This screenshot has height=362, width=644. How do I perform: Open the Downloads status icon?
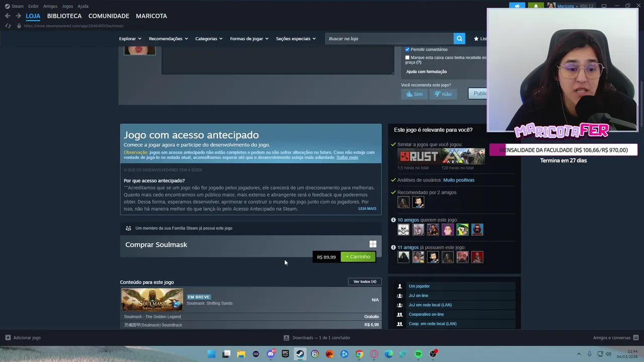(286, 338)
